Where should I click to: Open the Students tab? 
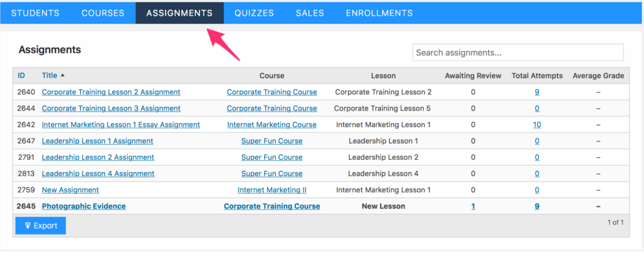pyautogui.click(x=35, y=13)
